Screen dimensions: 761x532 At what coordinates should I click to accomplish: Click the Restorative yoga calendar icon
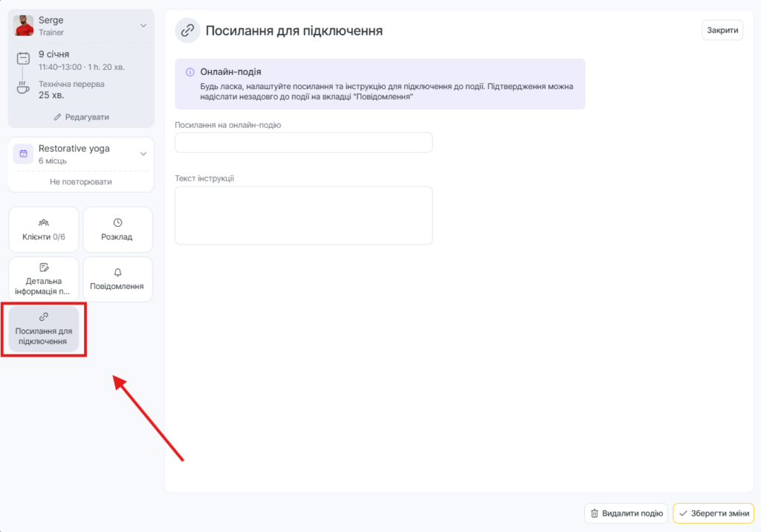coord(23,154)
